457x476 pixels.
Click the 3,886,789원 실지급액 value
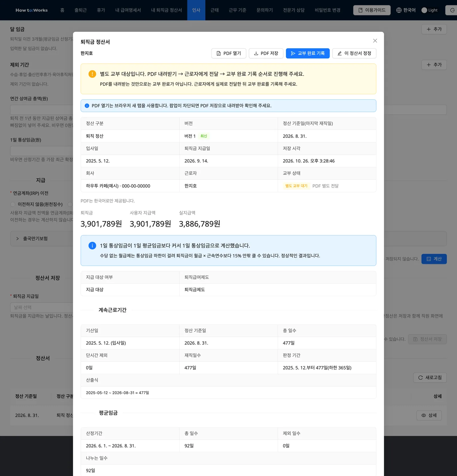(x=200, y=224)
